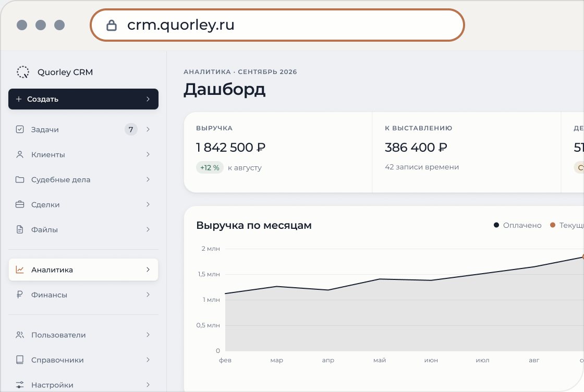
Task: Click the dark Оплачено legend dot
Action: click(496, 225)
